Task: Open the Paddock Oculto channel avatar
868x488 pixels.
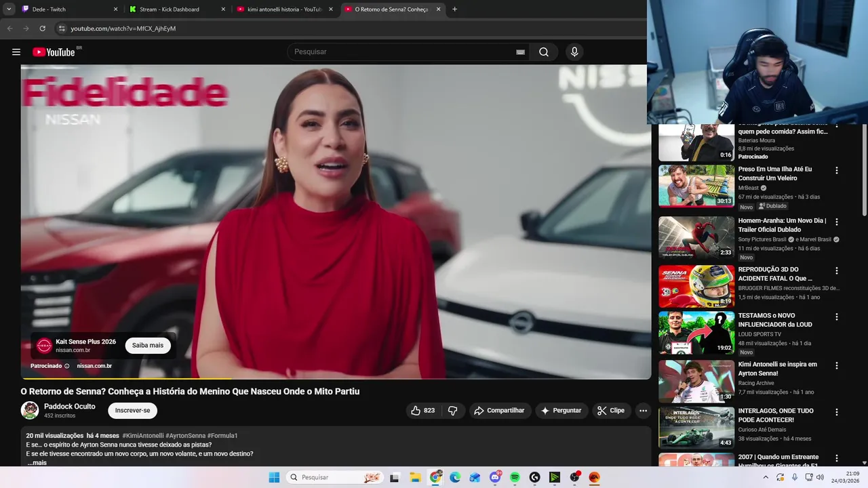Action: point(30,410)
